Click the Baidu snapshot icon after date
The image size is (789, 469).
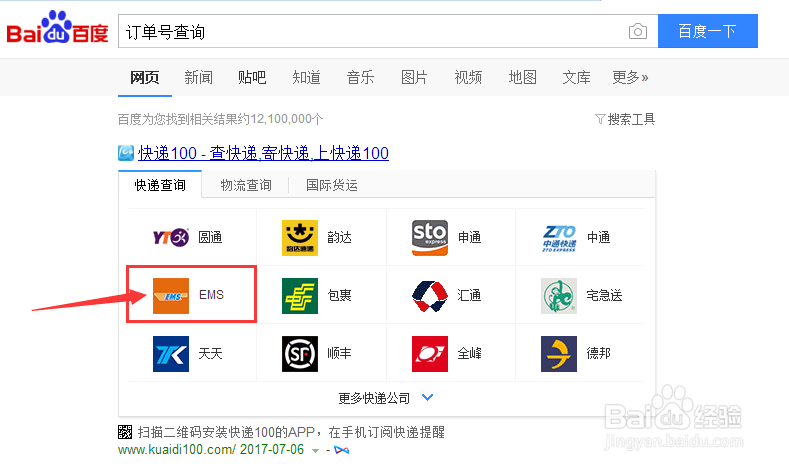pyautogui.click(x=342, y=449)
